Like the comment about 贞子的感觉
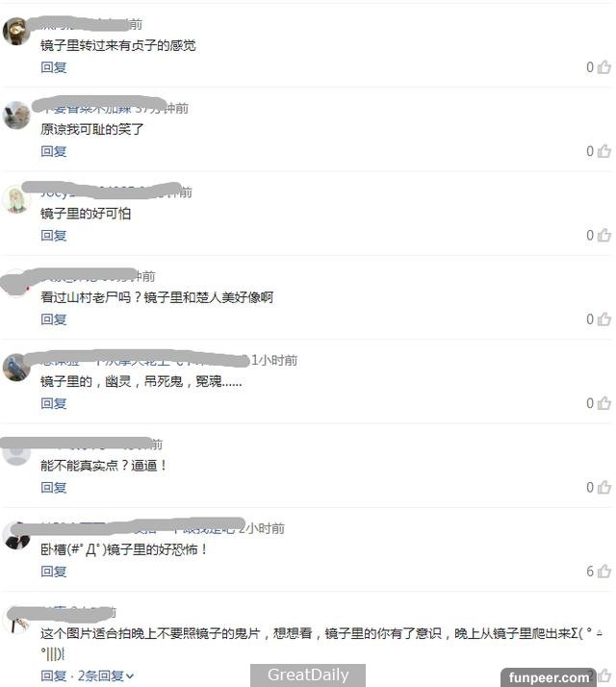 [x=604, y=67]
